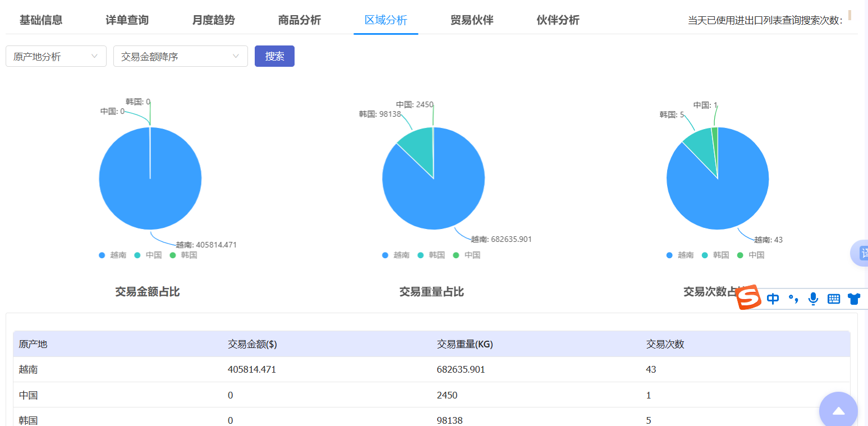Click the Sogou input method logo icon
The width and height of the screenshot is (868, 426).
tap(748, 297)
